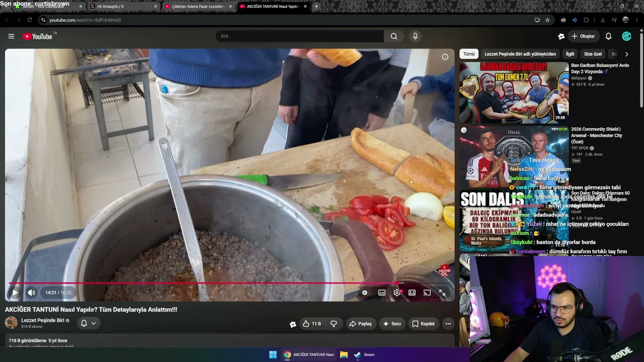Open Ben Gariban Babasıyım video title
This screenshot has height=362, width=644.
(x=600, y=68)
